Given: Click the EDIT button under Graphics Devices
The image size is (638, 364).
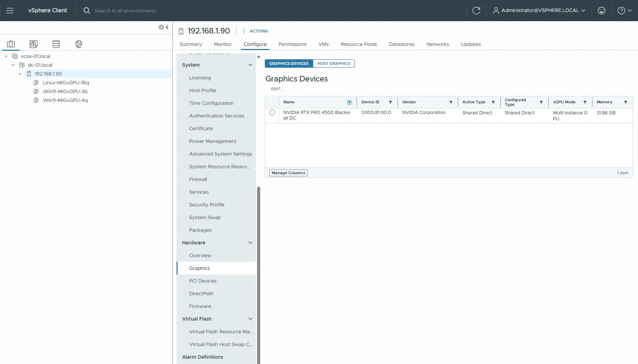Looking at the screenshot, I should coord(277,89).
